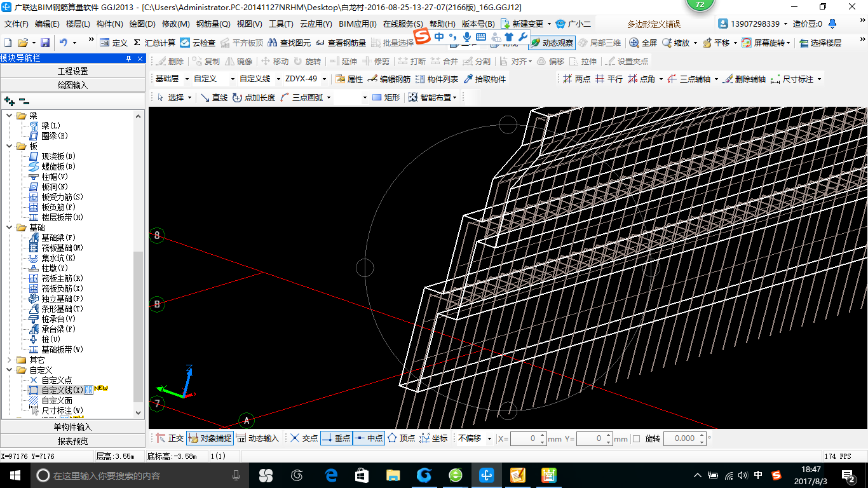Toggle 正交 orthogonal mode
Screen dimensions: 868x488
[x=170, y=438]
